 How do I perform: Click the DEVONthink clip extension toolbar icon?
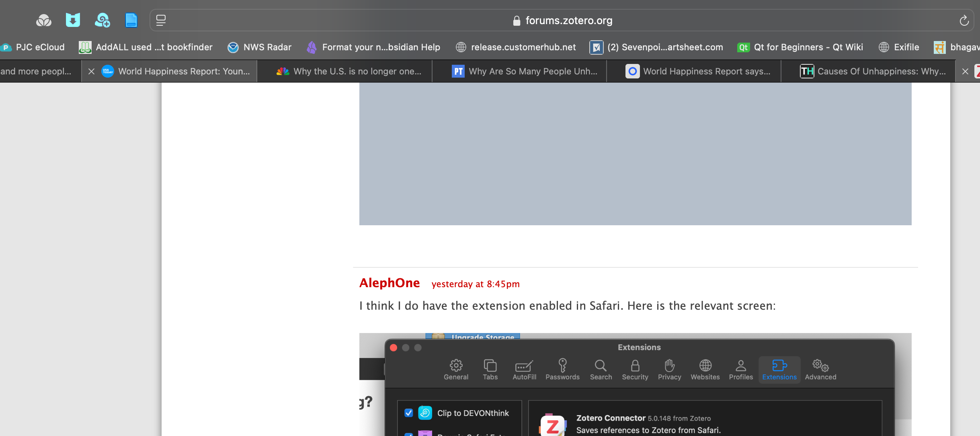[x=102, y=20]
